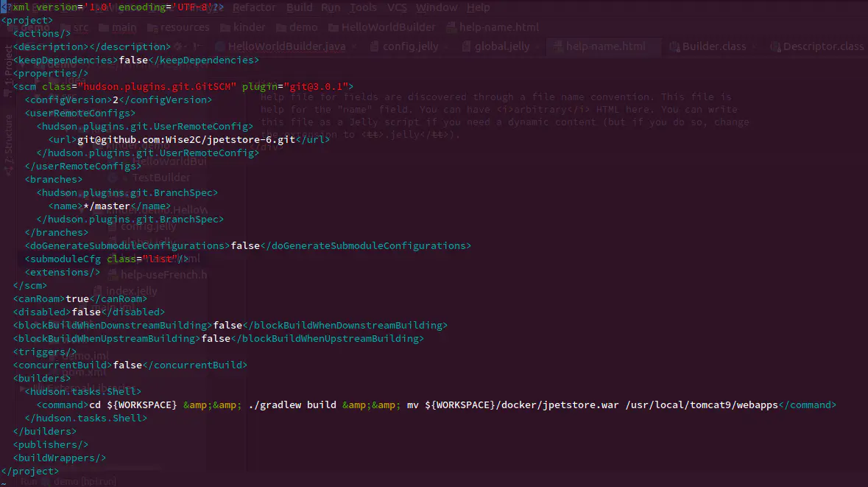Select index.jelly in the project tree
Viewport: 868px width, 487px height.
point(132,291)
